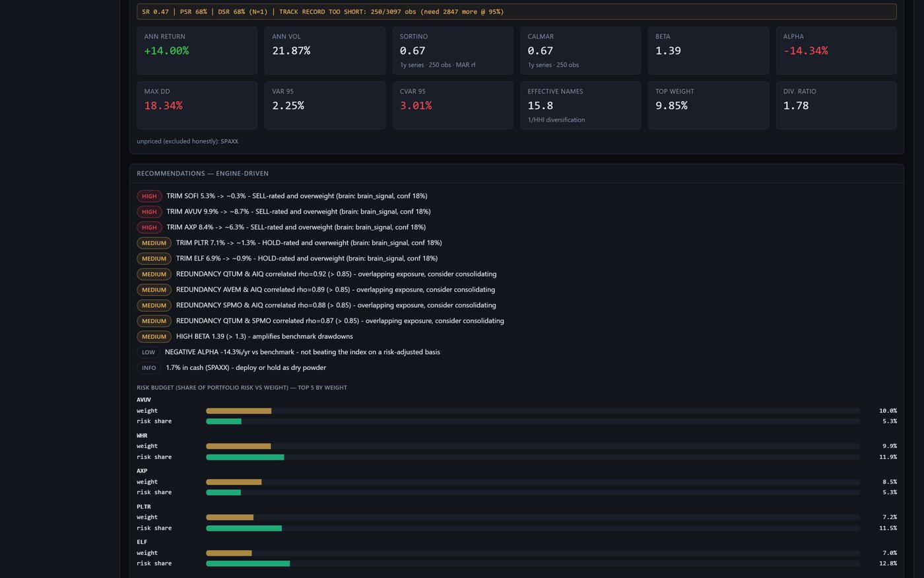The height and width of the screenshot is (578, 924).
Task: Click the AXP weight bar
Action: coord(533,482)
